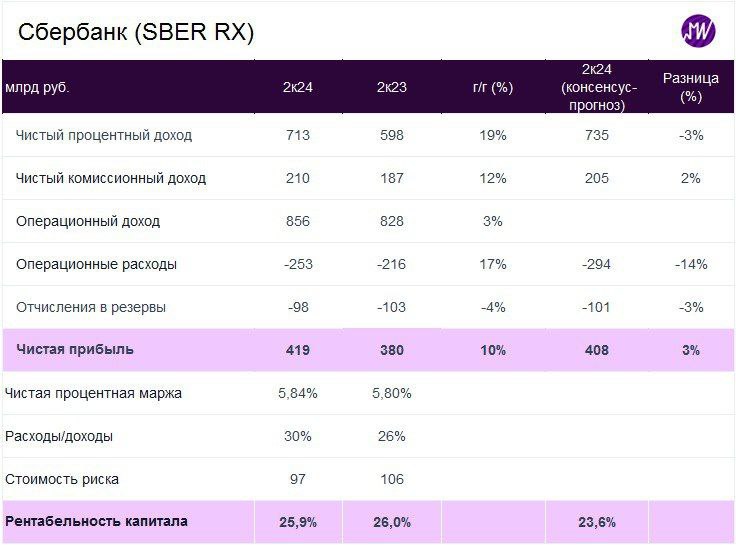Screen dimensions: 736x545
Task: Click the г/г (%) column header
Action: pyautogui.click(x=492, y=87)
